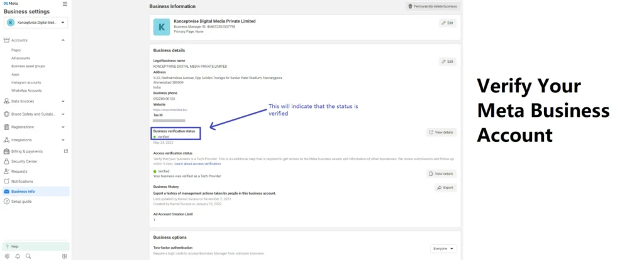The image size is (644, 260).
Task: Expand the Data Sources section
Action: [x=63, y=101]
